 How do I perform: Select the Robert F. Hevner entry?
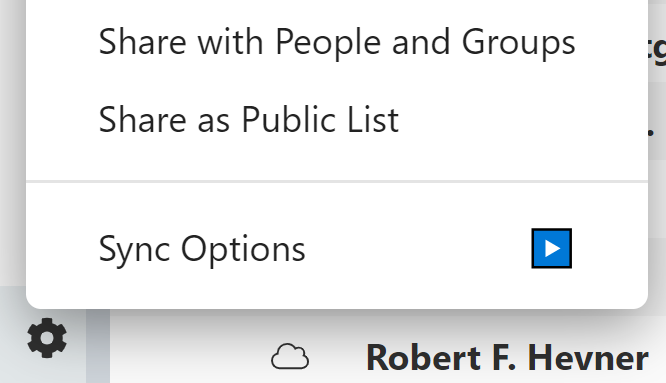[x=507, y=358]
